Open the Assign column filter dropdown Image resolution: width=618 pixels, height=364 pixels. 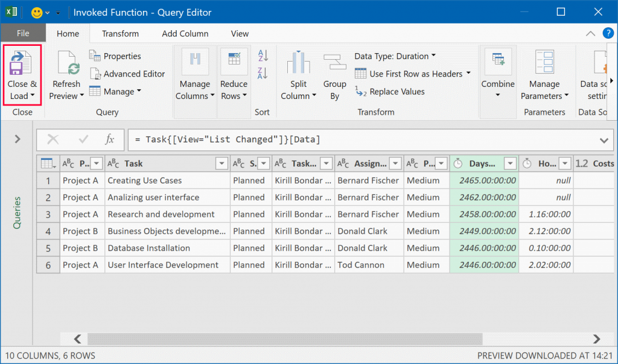click(x=395, y=163)
